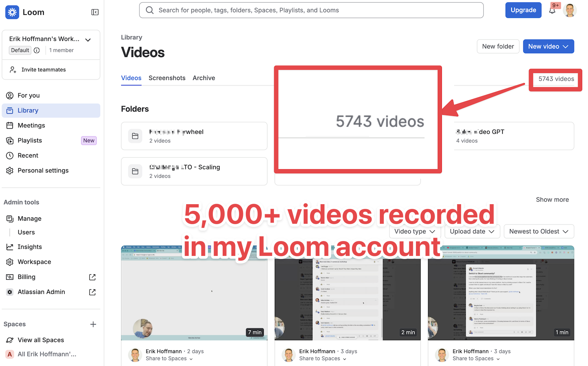Focus the search input field

point(311,10)
